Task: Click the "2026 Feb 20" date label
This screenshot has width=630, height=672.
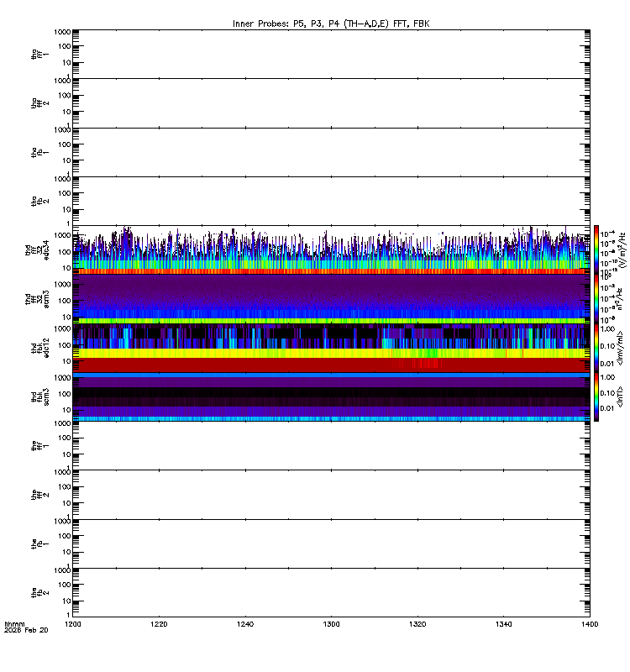Action: point(26,630)
